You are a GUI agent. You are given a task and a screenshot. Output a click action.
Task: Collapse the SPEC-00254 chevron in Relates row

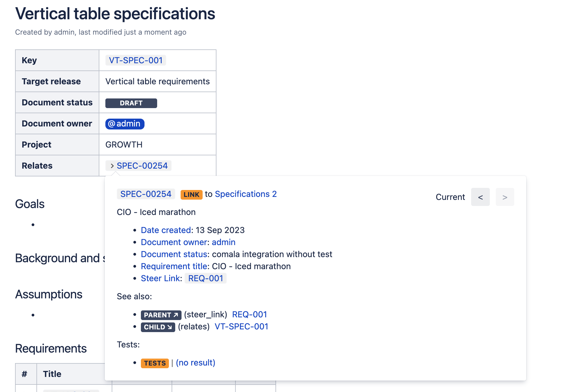112,166
